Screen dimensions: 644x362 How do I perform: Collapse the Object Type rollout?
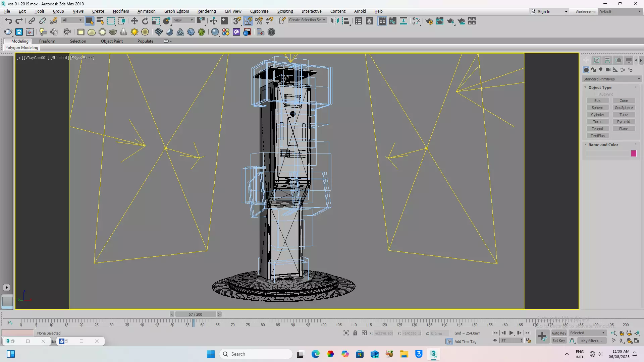[599, 87]
